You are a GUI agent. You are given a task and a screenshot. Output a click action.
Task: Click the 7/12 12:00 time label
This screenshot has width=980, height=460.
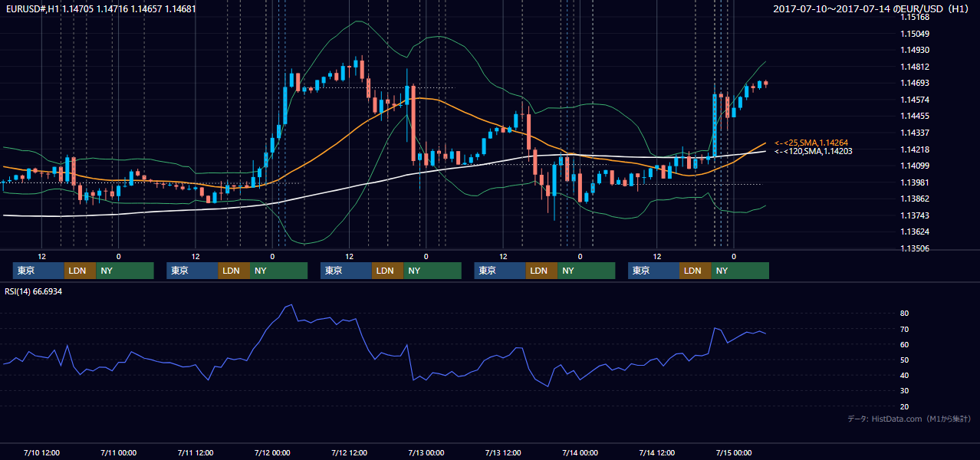click(349, 452)
